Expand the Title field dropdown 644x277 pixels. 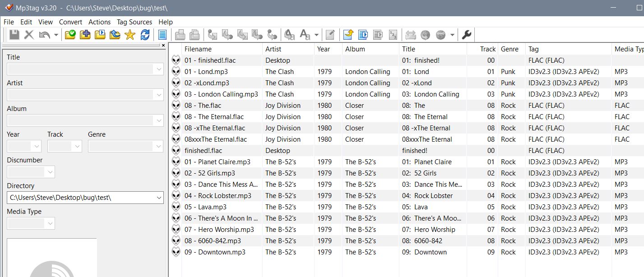click(x=158, y=69)
